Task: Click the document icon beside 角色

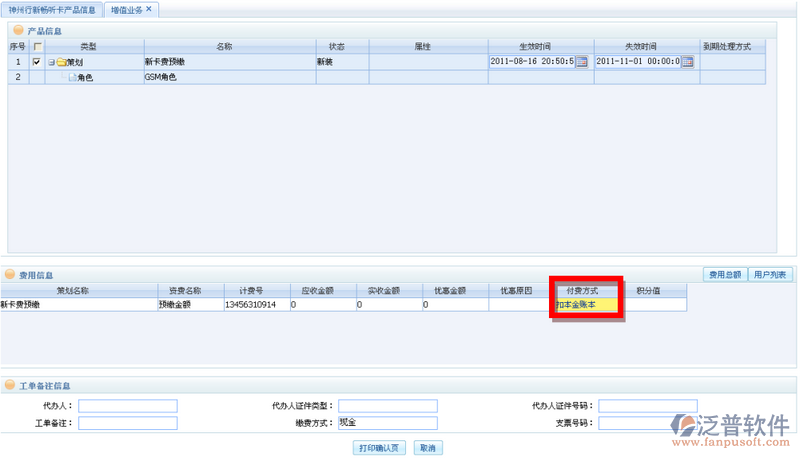Action: pyautogui.click(x=71, y=77)
